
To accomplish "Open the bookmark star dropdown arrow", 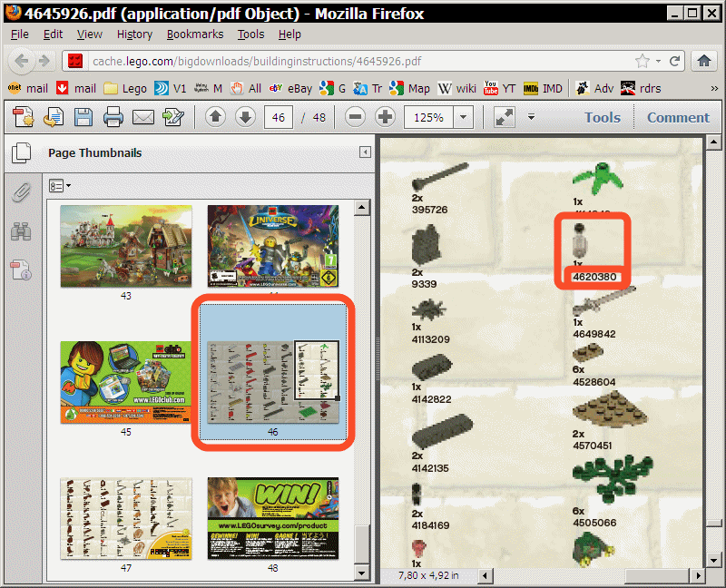I will 658,61.
